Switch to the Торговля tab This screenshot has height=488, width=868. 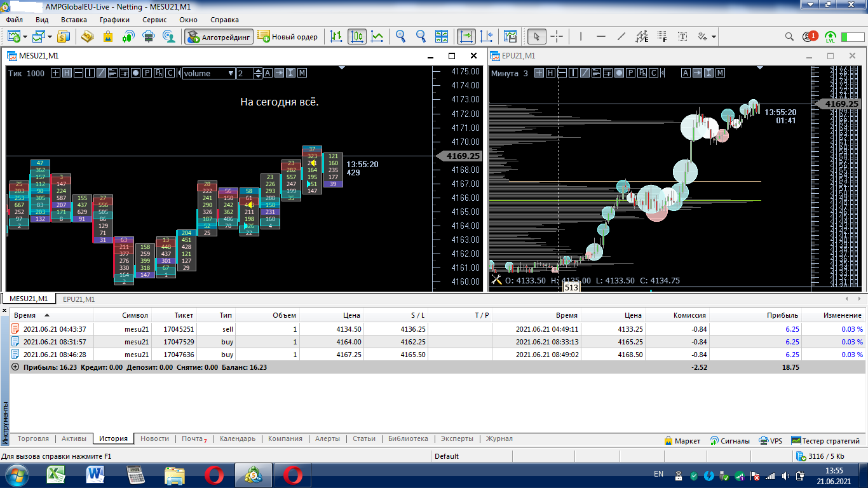click(33, 438)
